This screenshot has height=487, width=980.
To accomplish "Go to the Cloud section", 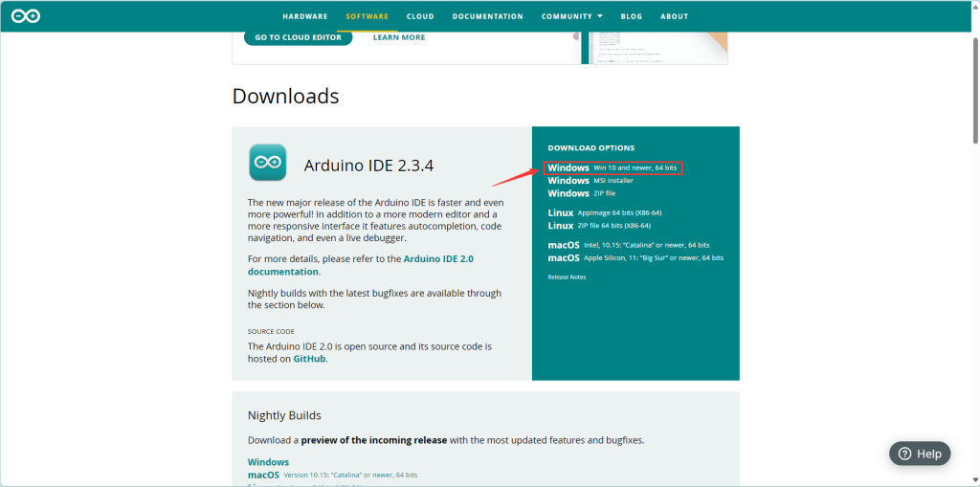I will pos(421,16).
